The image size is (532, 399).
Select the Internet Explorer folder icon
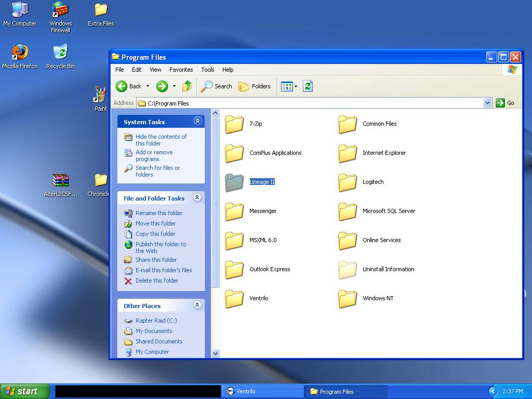coord(348,153)
